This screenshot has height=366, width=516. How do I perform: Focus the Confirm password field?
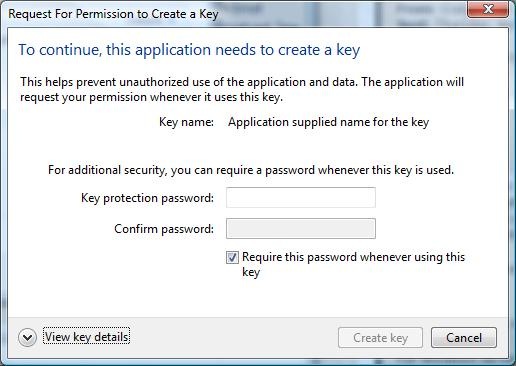(x=301, y=229)
